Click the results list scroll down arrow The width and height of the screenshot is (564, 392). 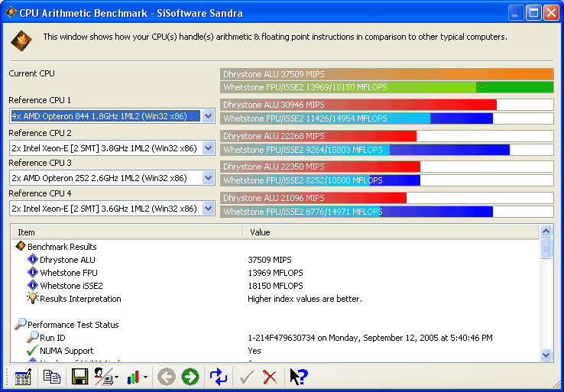546,355
